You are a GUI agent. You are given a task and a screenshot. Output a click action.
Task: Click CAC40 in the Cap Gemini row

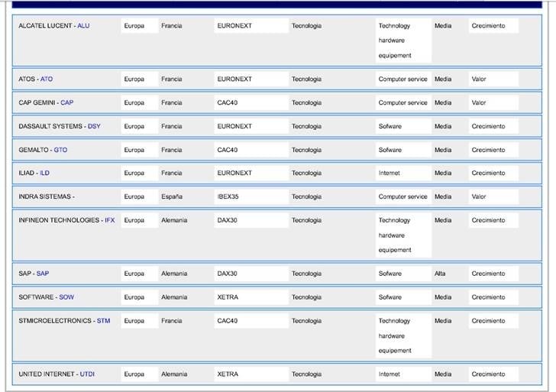[x=228, y=102]
